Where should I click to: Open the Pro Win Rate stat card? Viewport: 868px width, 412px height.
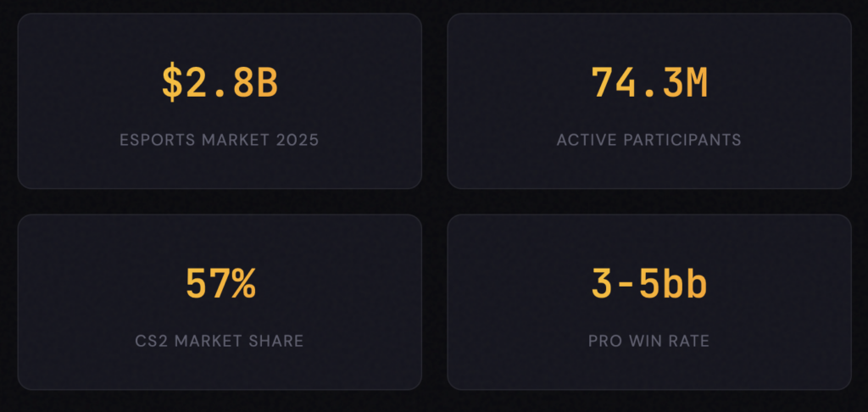(x=649, y=369)
